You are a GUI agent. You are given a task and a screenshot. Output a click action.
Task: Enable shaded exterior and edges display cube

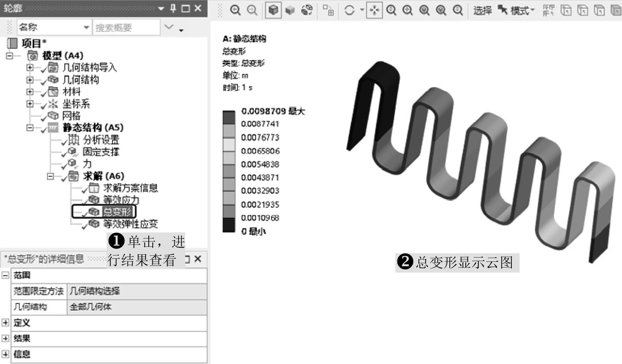pos(274,10)
